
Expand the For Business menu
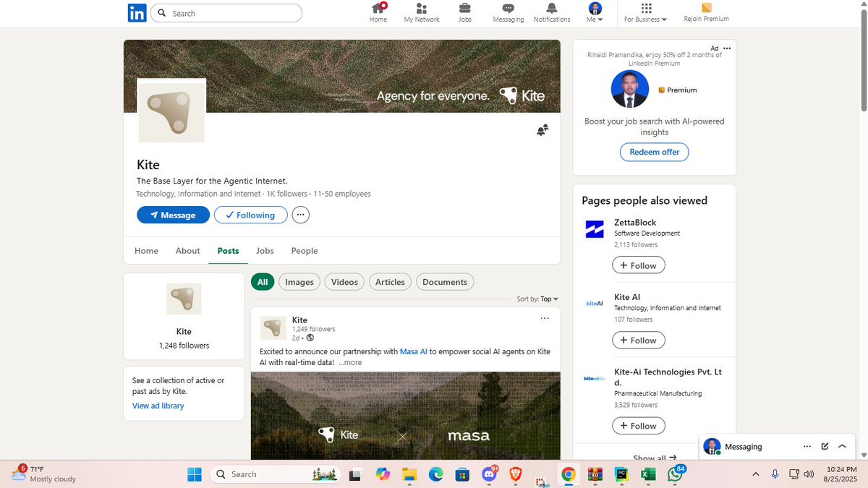(x=646, y=12)
